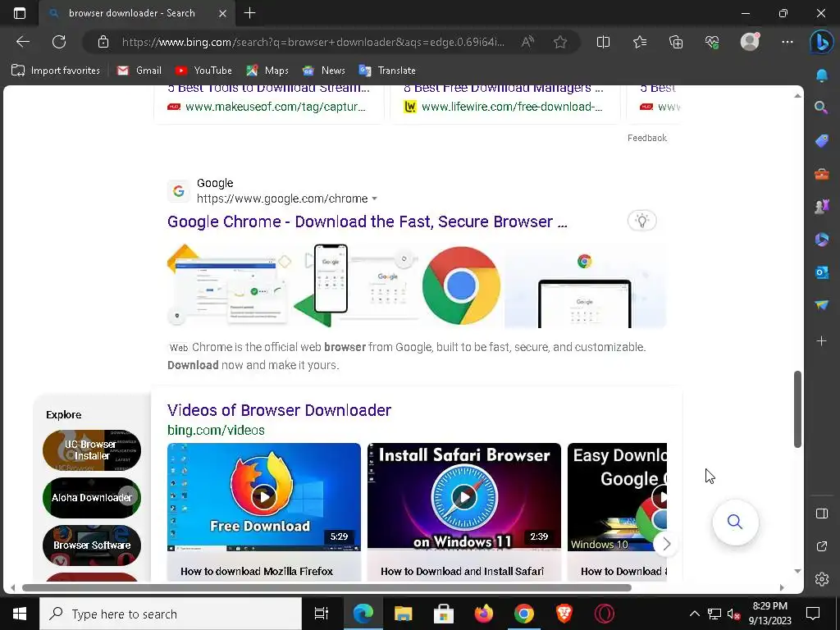Open sidebar Shopping tag icon
Image resolution: width=840 pixels, height=630 pixels.
click(821, 141)
